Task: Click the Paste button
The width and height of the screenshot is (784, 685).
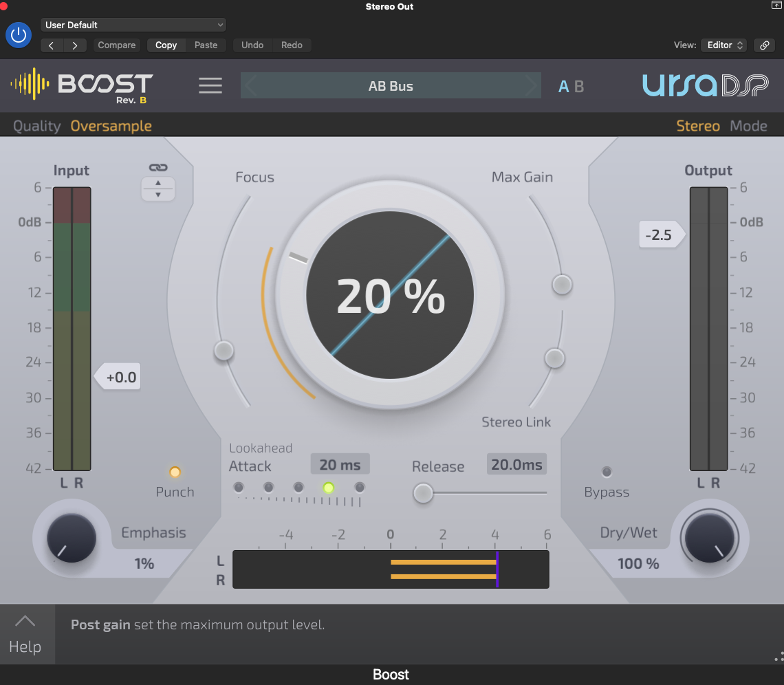Action: tap(206, 45)
